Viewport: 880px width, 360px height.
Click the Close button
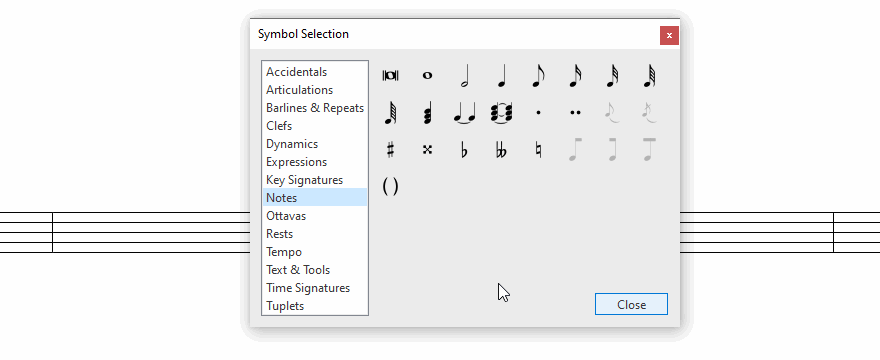pyautogui.click(x=631, y=304)
